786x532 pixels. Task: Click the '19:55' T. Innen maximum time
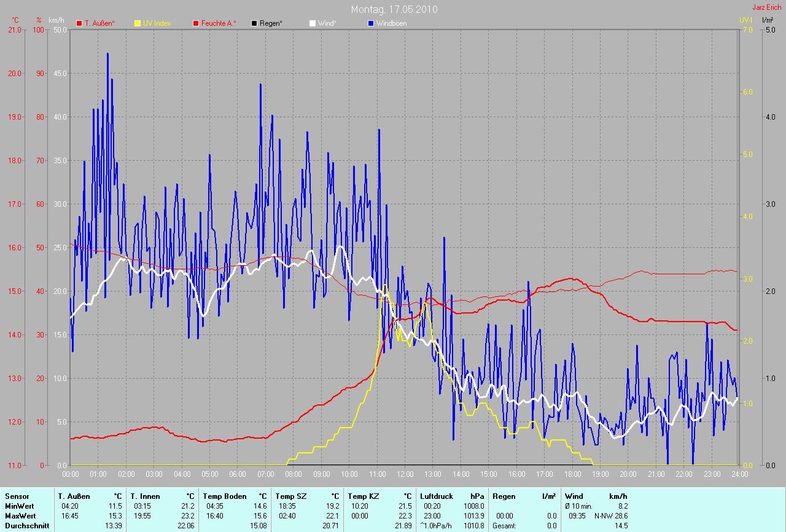(x=142, y=515)
